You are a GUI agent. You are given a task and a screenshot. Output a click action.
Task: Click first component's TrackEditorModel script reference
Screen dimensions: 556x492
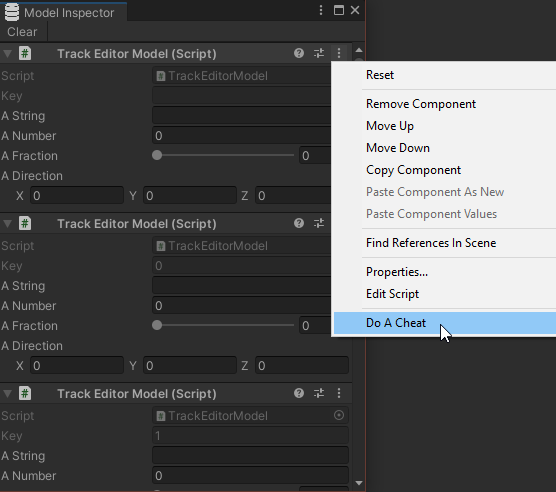tap(241, 76)
